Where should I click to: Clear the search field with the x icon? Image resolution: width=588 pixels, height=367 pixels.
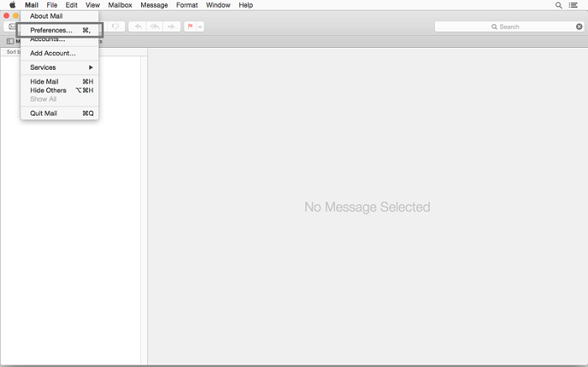579,27
